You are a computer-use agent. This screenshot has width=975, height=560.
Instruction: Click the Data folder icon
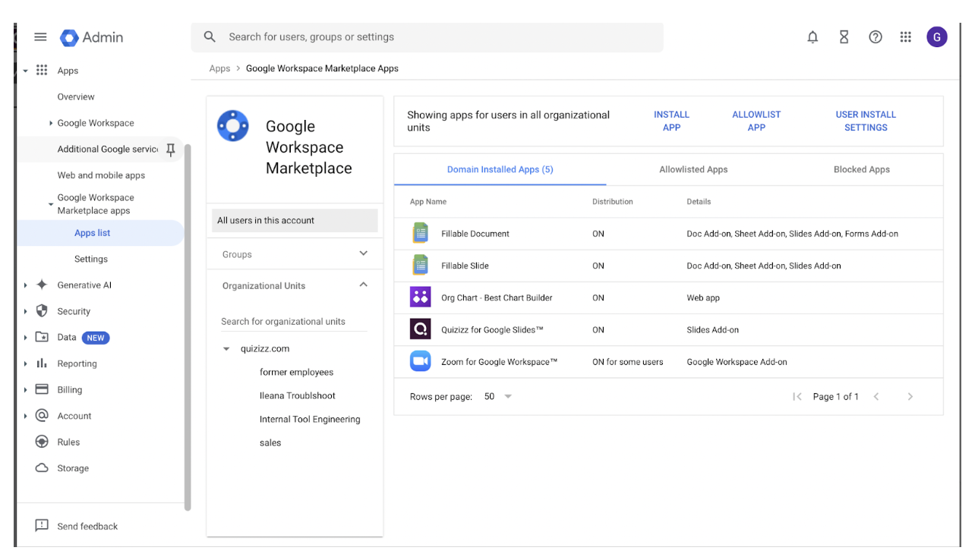(x=43, y=337)
